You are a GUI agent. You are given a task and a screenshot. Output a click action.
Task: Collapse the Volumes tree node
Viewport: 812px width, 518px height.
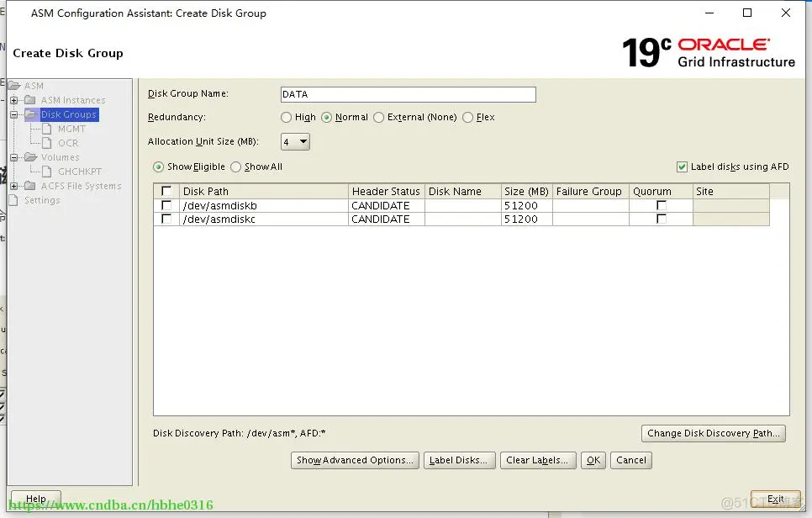(14, 157)
